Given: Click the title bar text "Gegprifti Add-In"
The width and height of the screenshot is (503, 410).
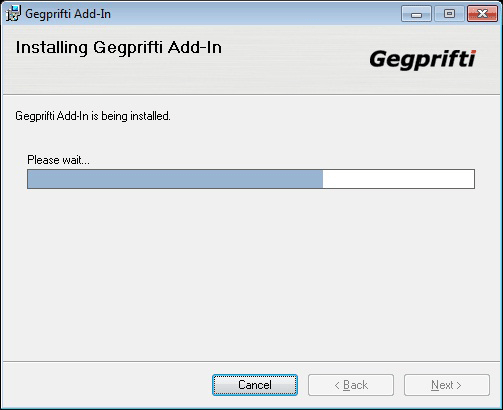Looking at the screenshot, I should tap(68, 14).
